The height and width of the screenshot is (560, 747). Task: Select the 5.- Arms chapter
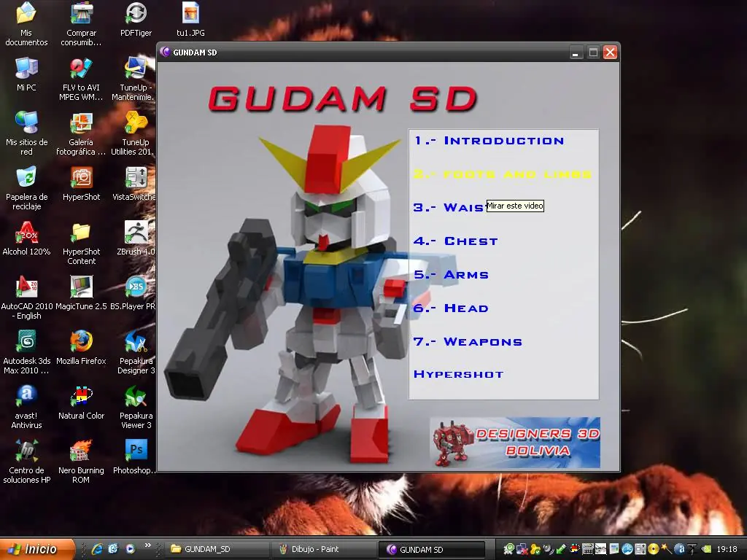(451, 275)
